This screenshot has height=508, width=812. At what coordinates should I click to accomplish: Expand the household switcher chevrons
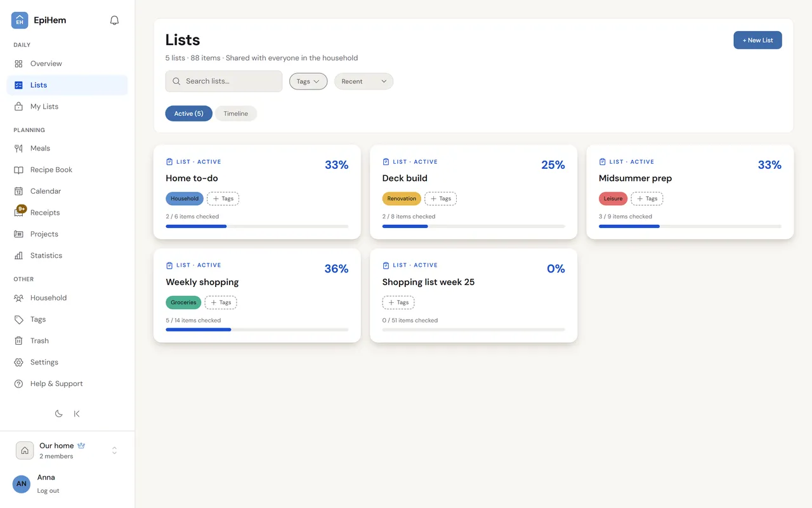[x=114, y=450]
